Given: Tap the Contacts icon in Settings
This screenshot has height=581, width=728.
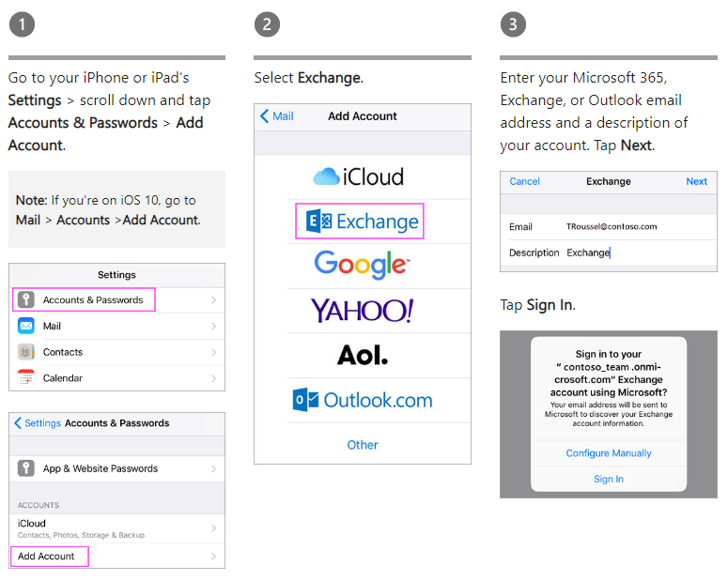Looking at the screenshot, I should [26, 352].
